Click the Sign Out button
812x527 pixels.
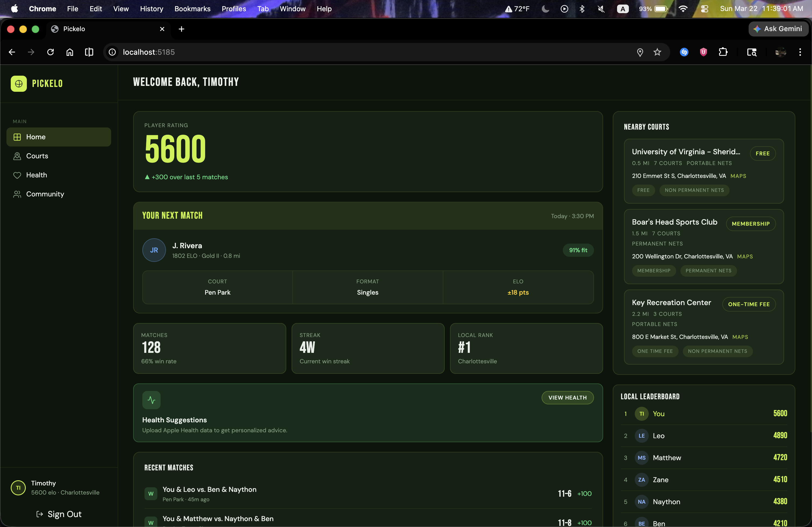point(59,514)
